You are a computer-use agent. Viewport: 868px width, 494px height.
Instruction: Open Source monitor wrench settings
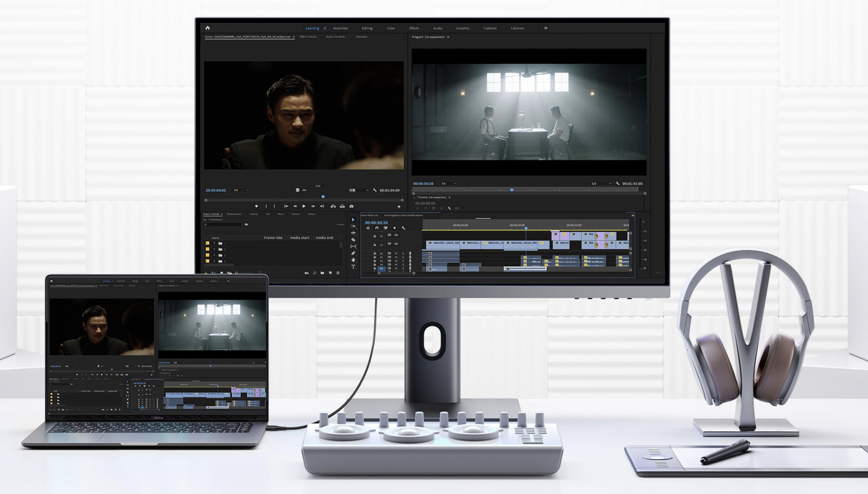[x=375, y=190]
